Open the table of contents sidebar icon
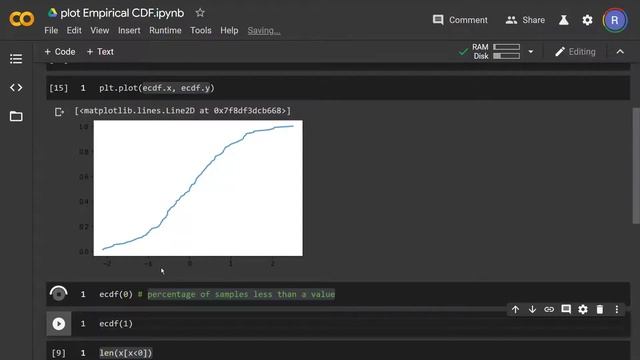The image size is (640, 360). (16, 59)
